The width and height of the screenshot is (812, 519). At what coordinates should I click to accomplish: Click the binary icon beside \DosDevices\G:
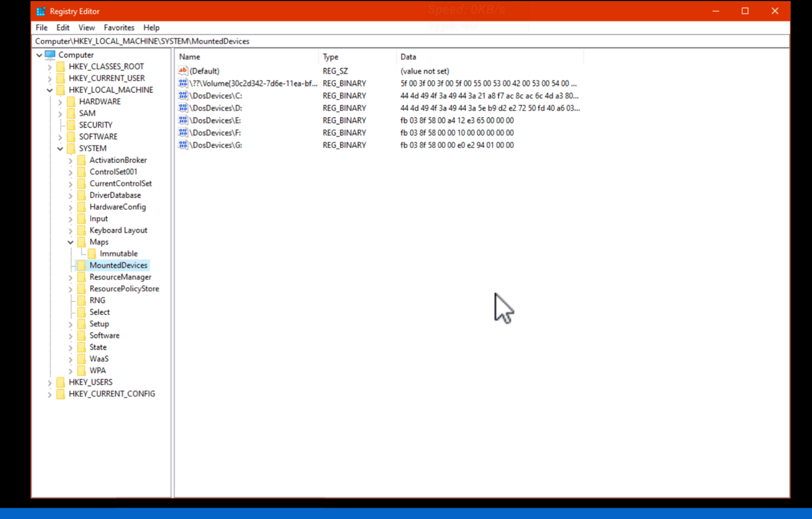(183, 145)
